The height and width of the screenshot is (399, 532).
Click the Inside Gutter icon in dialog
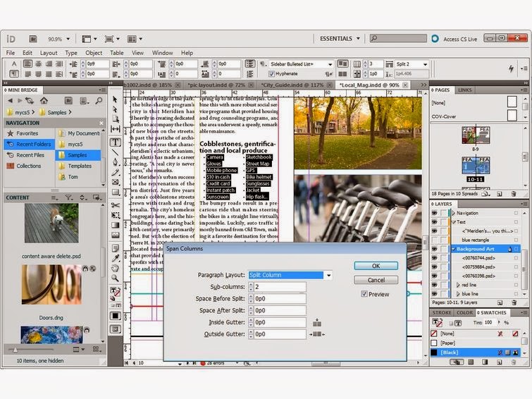[x=317, y=322]
